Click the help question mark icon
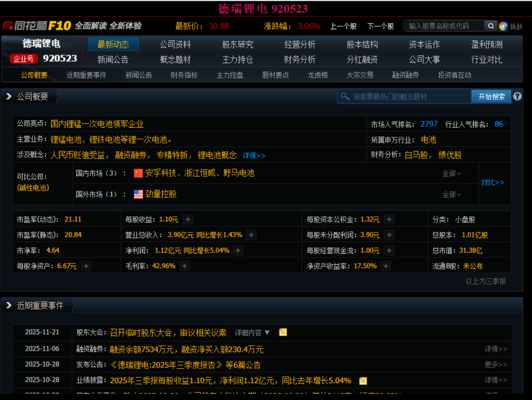The height and width of the screenshot is (400, 532). point(517,96)
